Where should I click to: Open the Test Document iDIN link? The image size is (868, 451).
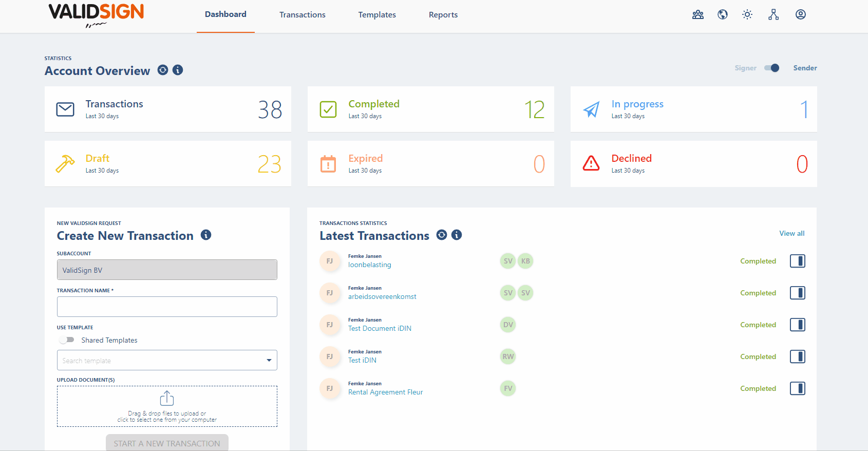click(380, 328)
